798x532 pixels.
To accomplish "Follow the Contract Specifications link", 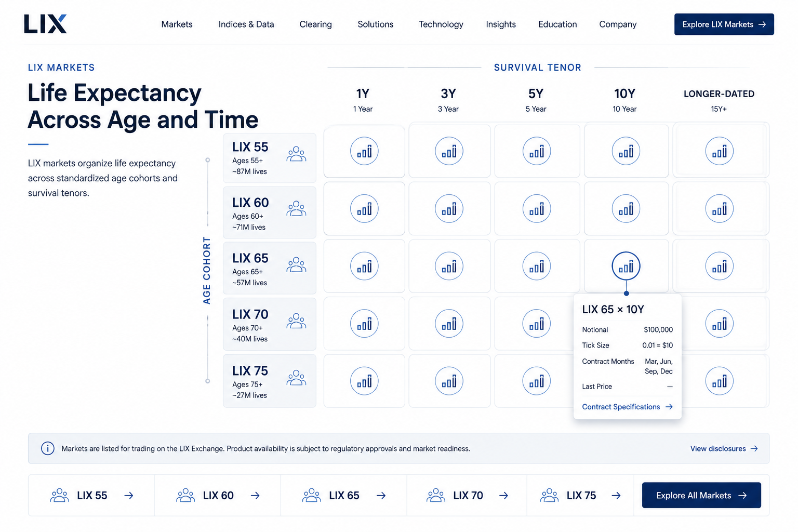I will (627, 407).
